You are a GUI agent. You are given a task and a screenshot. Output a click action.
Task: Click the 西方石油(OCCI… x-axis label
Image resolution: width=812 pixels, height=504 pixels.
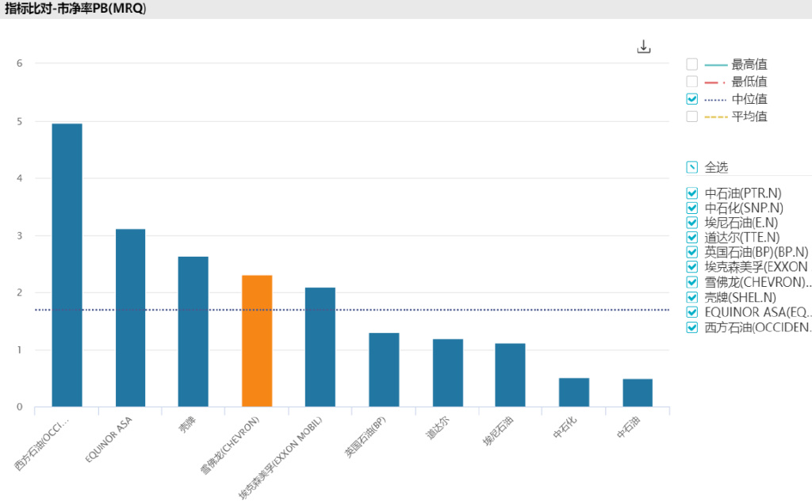[41, 444]
